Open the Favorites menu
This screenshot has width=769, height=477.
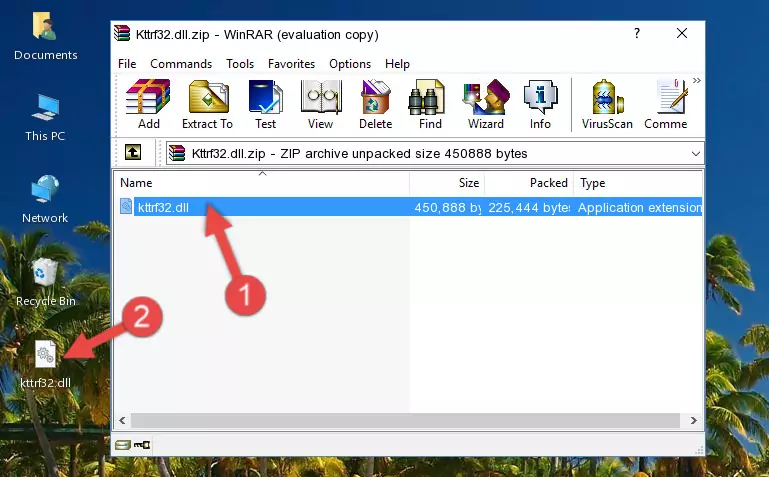(x=291, y=64)
